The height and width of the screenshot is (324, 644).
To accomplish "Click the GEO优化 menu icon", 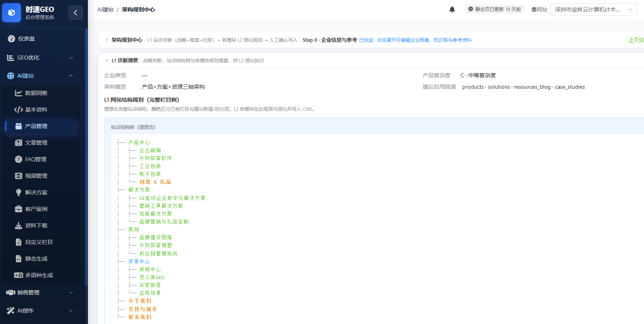I will pyautogui.click(x=11, y=58).
